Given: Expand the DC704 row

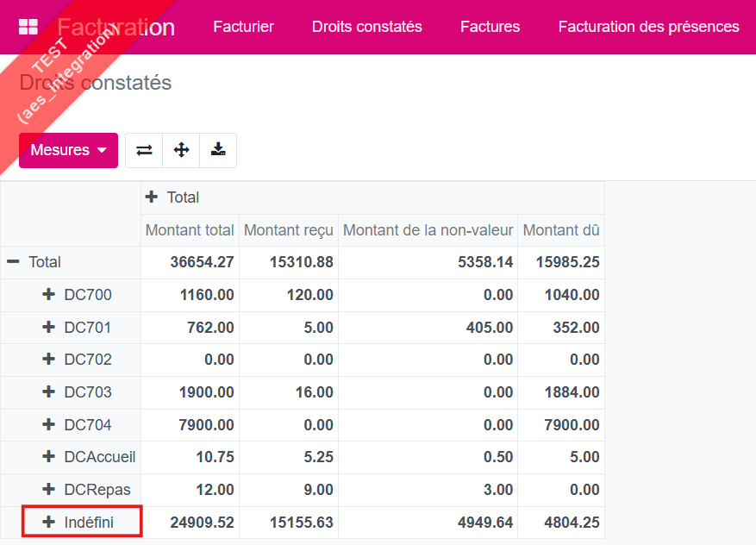Looking at the screenshot, I should point(78,425).
